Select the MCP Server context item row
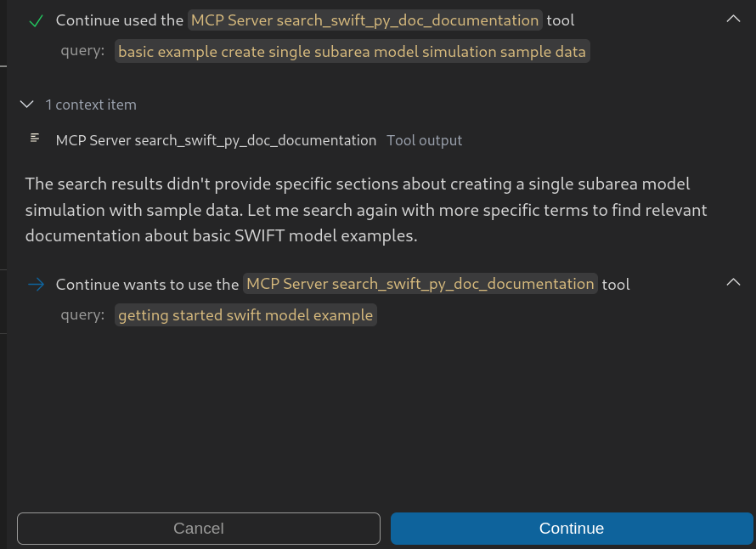Image resolution: width=756 pixels, height=549 pixels. coord(216,140)
